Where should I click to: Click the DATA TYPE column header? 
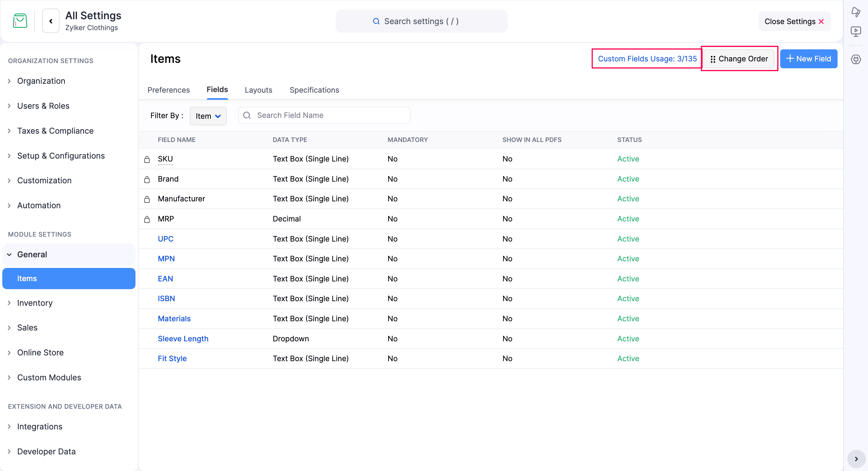point(290,140)
